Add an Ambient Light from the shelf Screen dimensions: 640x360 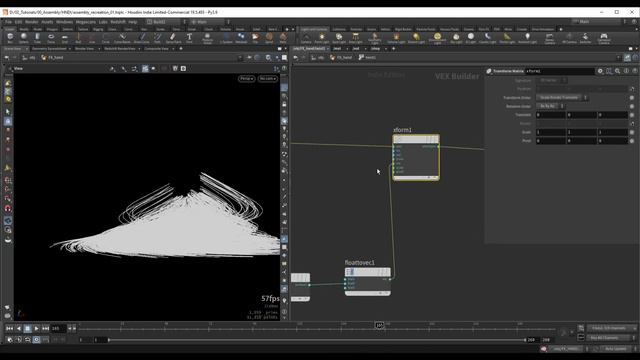pos(527,38)
